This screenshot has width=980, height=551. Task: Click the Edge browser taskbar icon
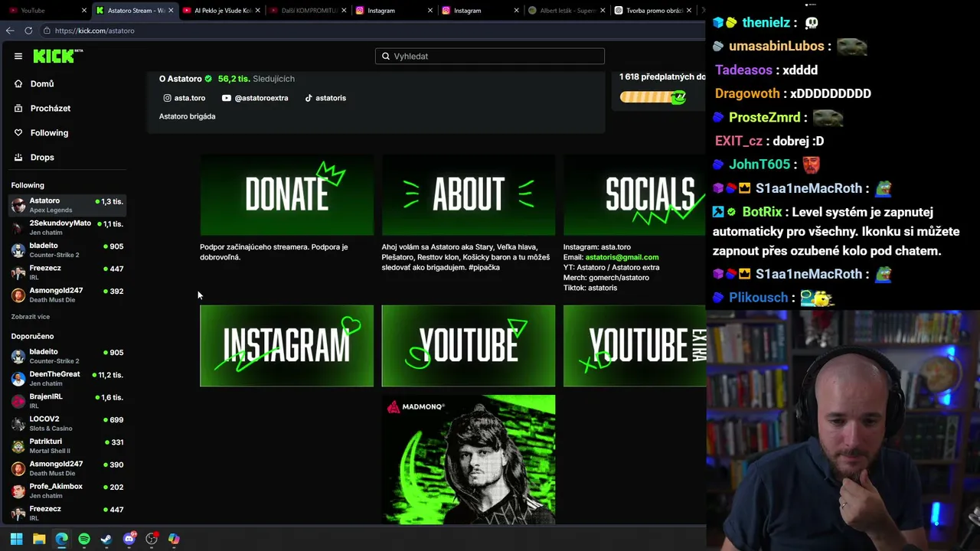coord(61,539)
